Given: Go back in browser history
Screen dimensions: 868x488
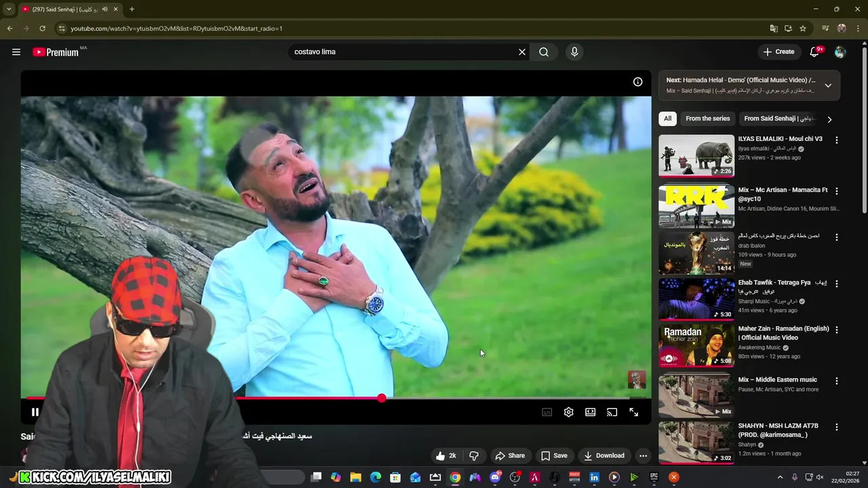Looking at the screenshot, I should [x=9, y=28].
